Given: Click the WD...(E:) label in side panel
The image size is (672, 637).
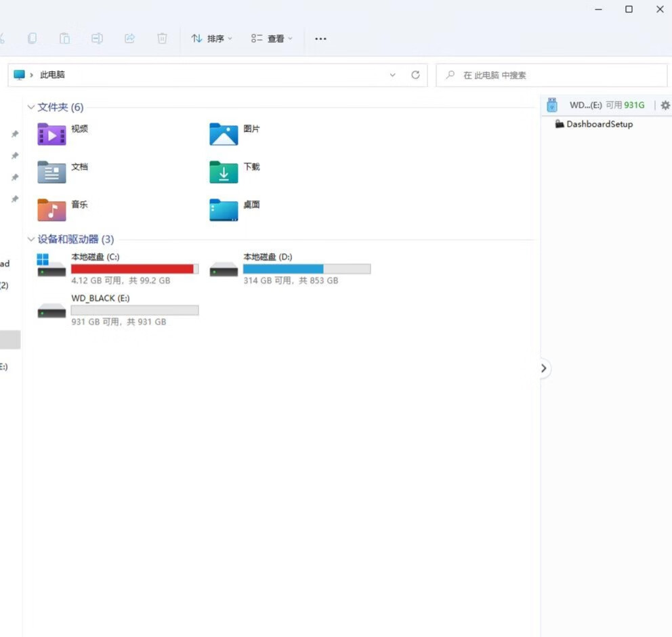Looking at the screenshot, I should [586, 106].
